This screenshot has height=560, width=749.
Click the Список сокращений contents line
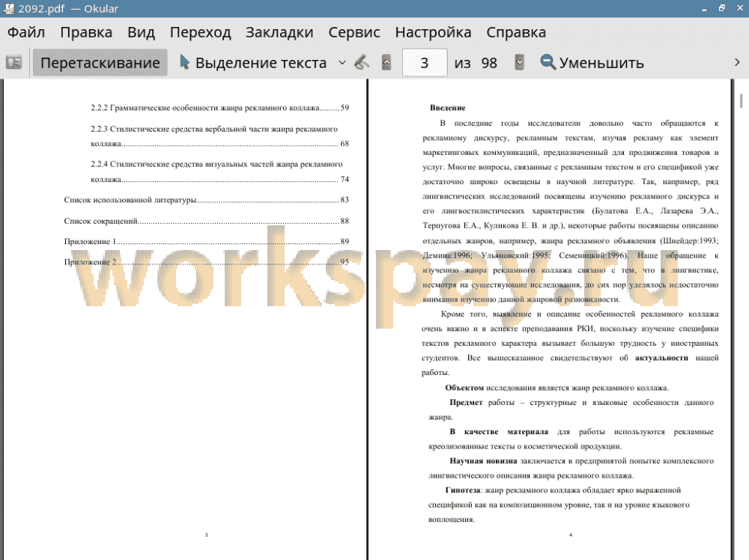coord(207,221)
